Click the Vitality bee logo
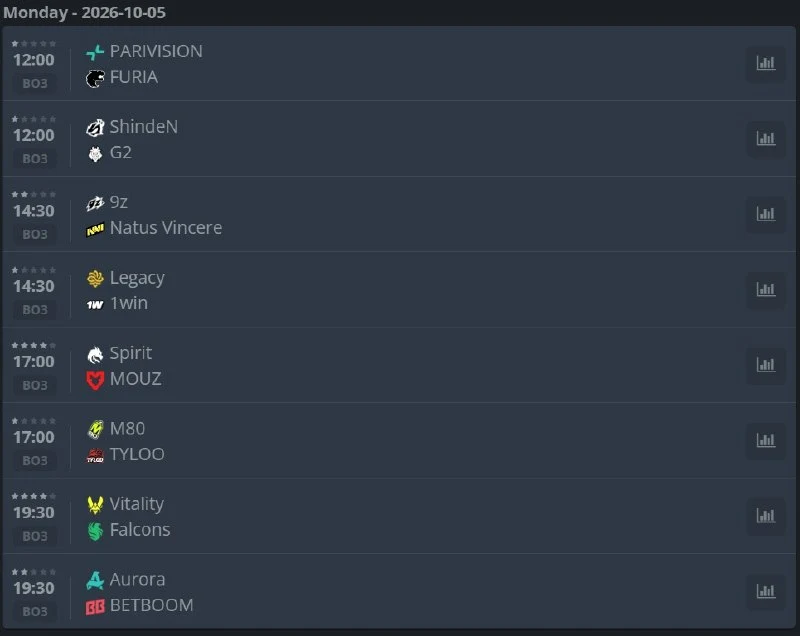 (x=95, y=505)
